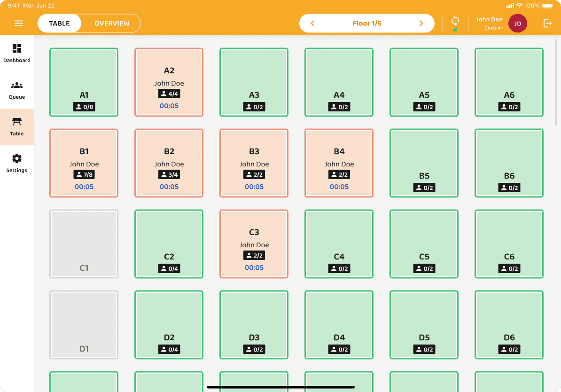This screenshot has height=392, width=561.
Task: Click the 00:05 timer on A2
Action: click(x=169, y=106)
